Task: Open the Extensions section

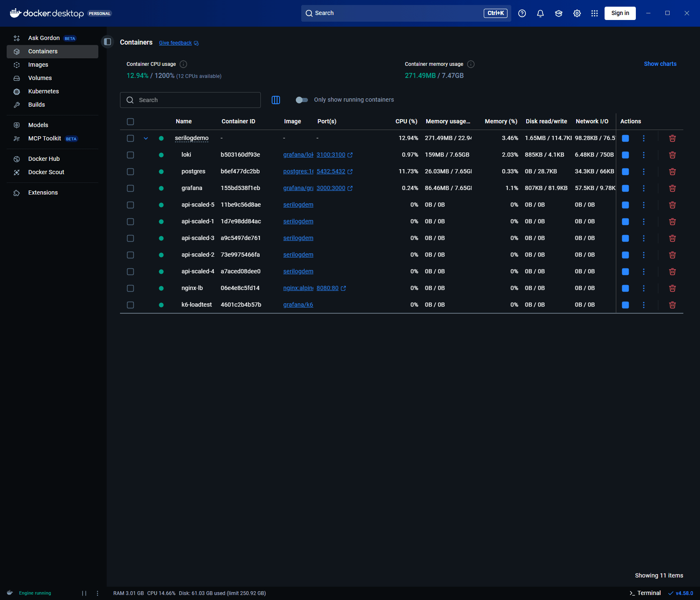Action: point(43,192)
